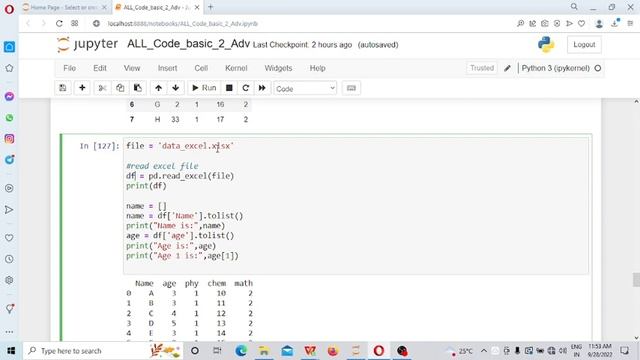Image resolution: width=640 pixels, height=360 pixels.
Task: Paste cells below icon
Action: pyautogui.click(x=138, y=88)
